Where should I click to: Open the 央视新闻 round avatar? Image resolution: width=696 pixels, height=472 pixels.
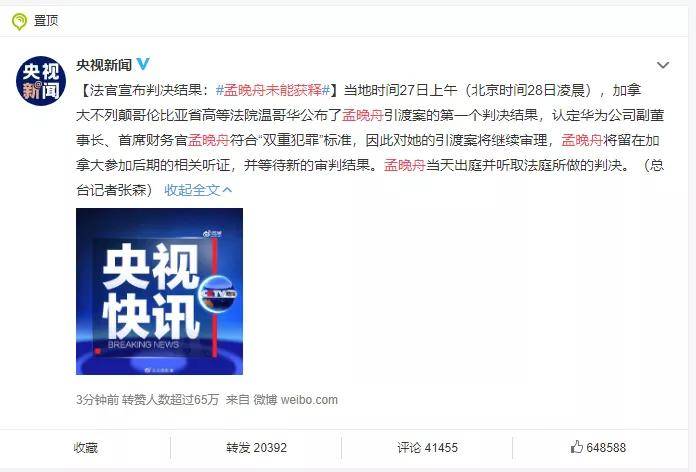41,81
